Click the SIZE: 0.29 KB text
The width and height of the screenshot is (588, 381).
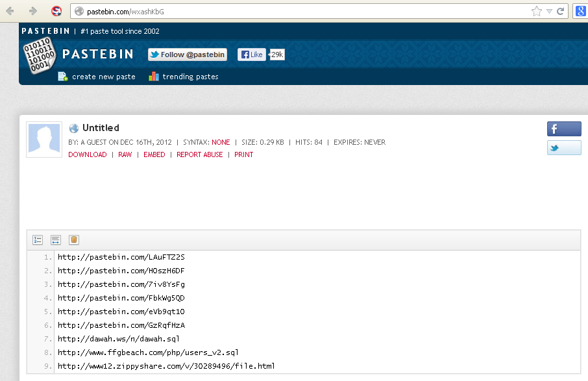[262, 142]
